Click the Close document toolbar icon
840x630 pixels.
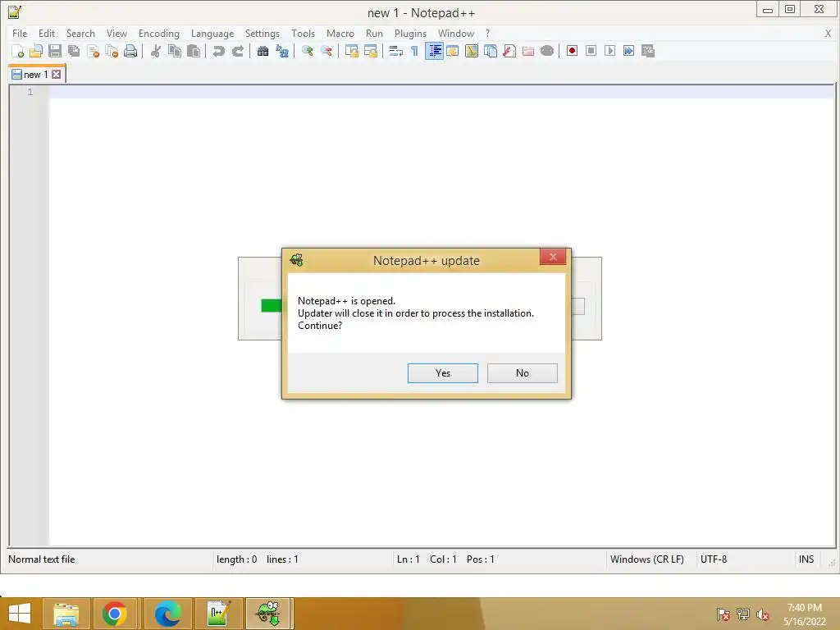[x=93, y=51]
